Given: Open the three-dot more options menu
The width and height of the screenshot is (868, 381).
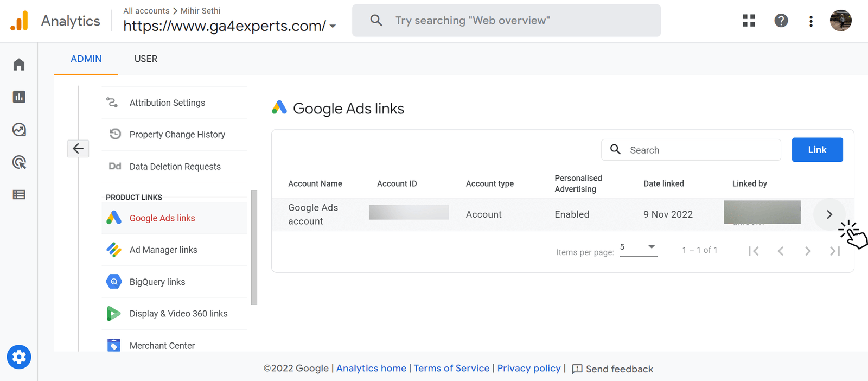Looking at the screenshot, I should tap(811, 21).
